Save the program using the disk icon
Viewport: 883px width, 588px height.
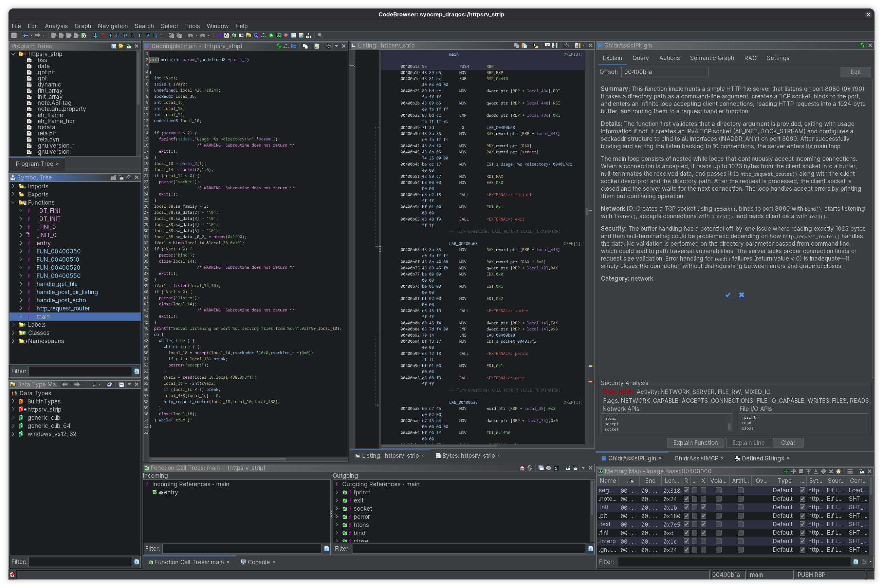click(x=14, y=35)
